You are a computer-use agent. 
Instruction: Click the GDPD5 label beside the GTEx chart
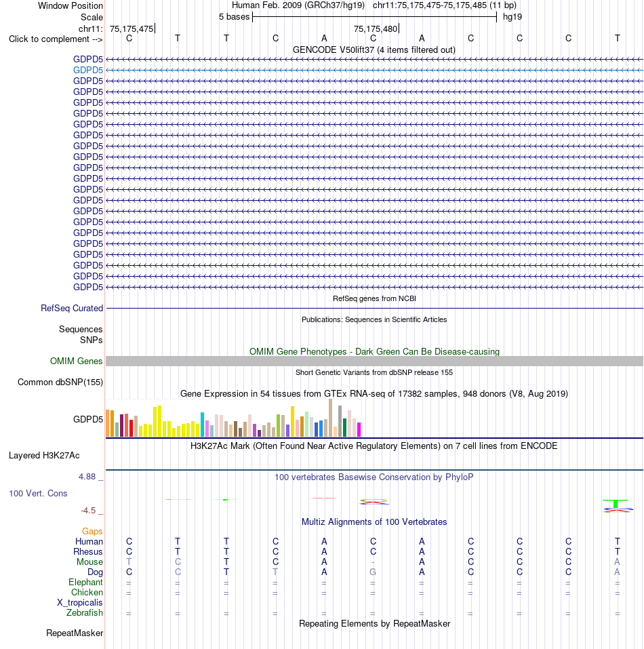tap(87, 419)
